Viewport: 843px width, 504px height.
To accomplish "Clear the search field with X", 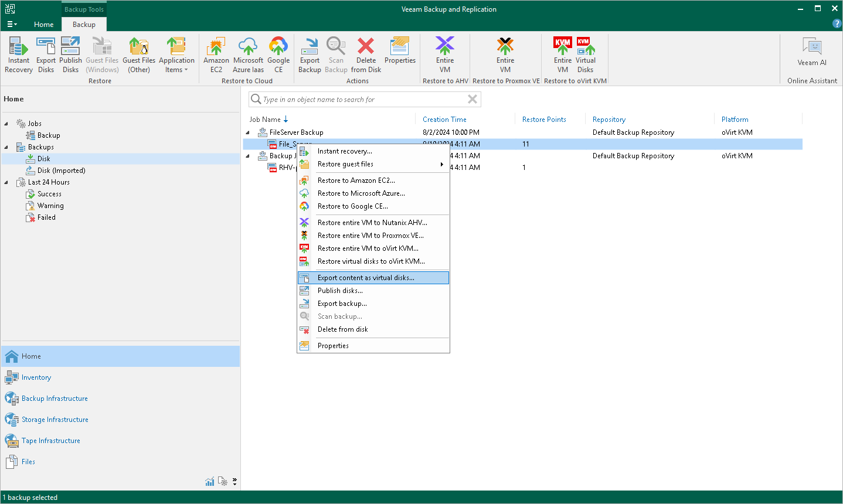I will pos(473,100).
